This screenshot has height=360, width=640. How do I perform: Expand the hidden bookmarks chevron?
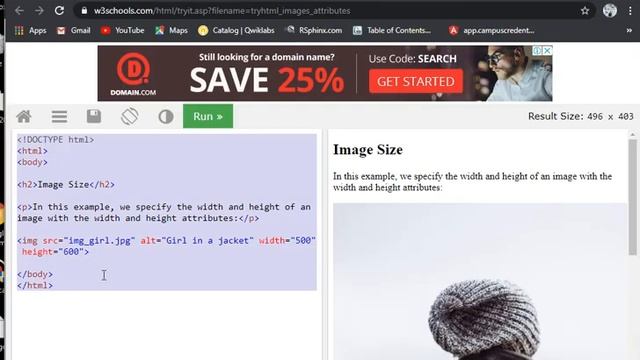pyautogui.click(x=629, y=30)
